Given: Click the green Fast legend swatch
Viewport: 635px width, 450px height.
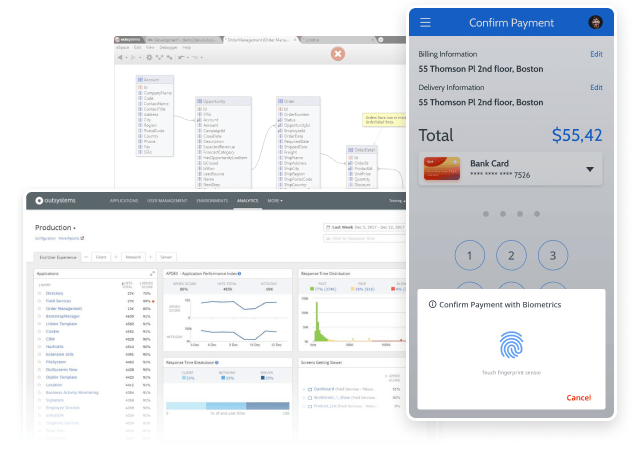Looking at the screenshot, I should [x=312, y=289].
